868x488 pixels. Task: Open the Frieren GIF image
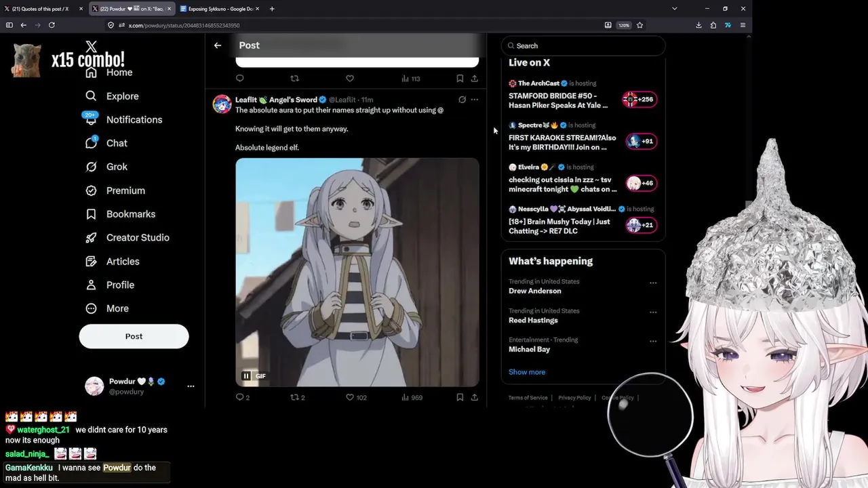(357, 272)
